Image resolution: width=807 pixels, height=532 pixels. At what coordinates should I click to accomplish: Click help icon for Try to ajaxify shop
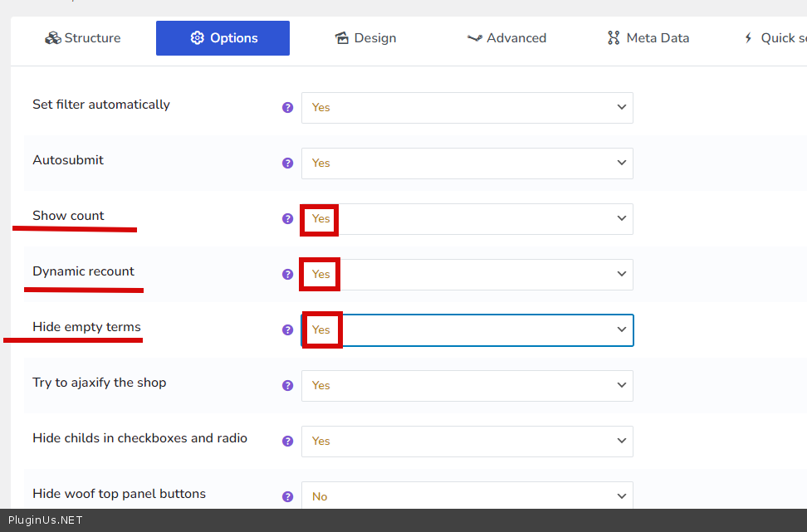[x=287, y=386]
